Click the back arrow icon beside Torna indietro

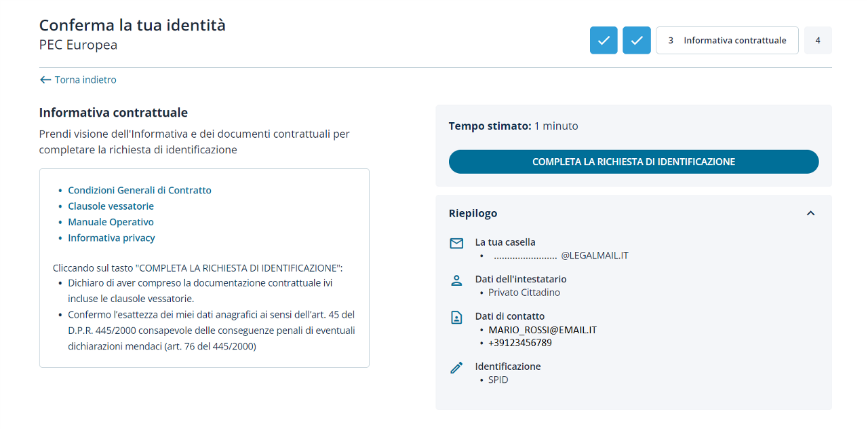45,80
